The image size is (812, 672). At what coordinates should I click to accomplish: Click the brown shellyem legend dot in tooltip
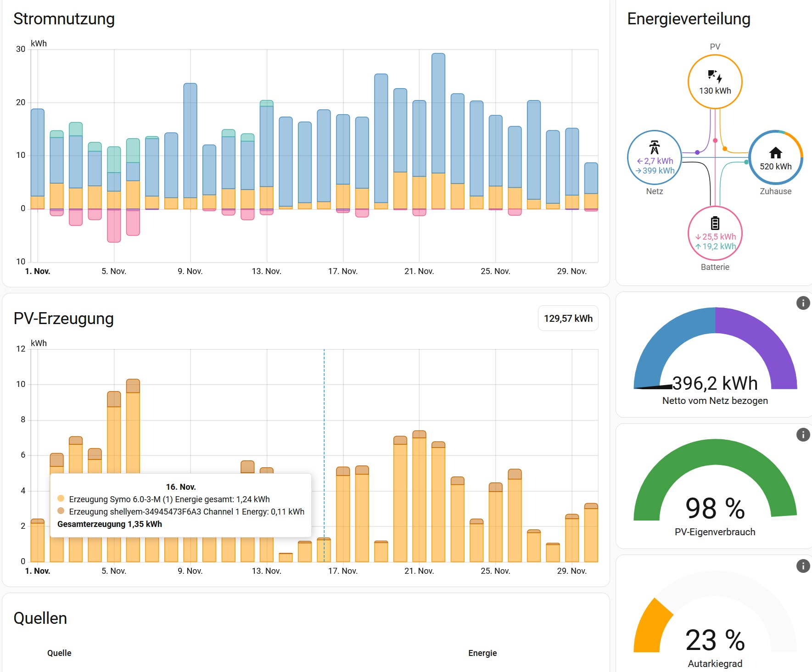pos(61,511)
